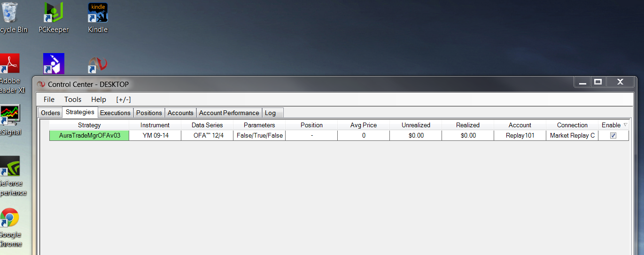Open the Recycle Bin desktop icon

[x=10, y=18]
